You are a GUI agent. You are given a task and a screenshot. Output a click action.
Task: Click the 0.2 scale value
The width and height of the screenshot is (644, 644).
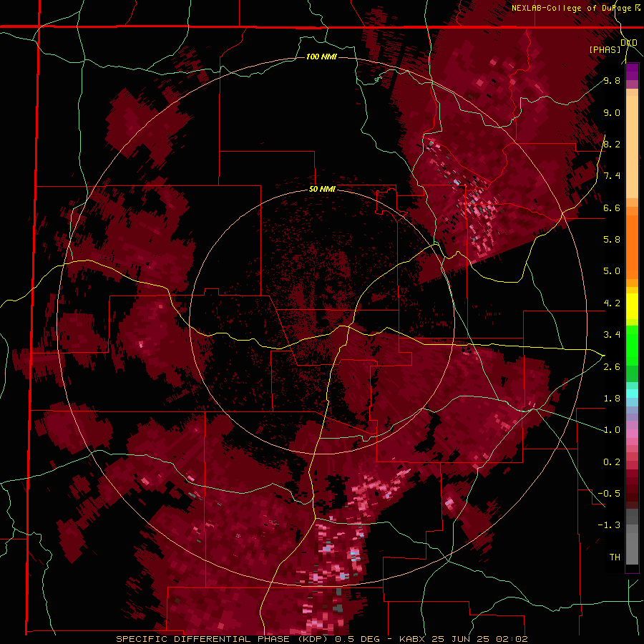612,462
